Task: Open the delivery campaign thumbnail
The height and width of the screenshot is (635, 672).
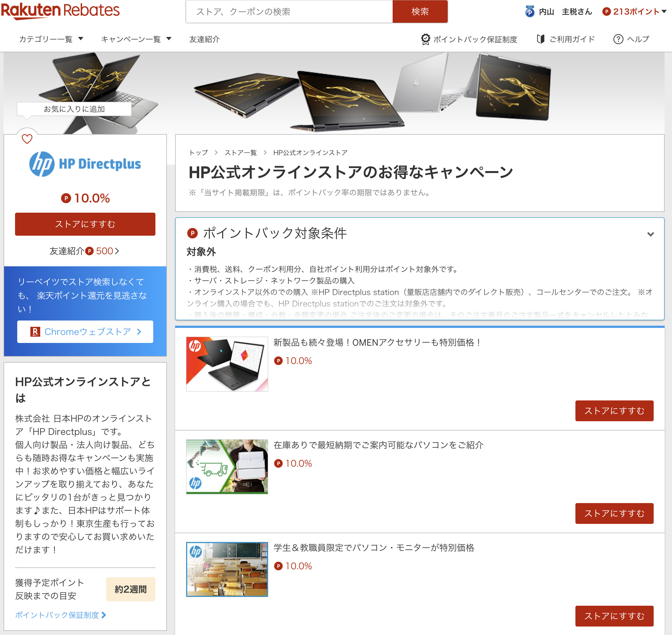Action: (x=227, y=467)
